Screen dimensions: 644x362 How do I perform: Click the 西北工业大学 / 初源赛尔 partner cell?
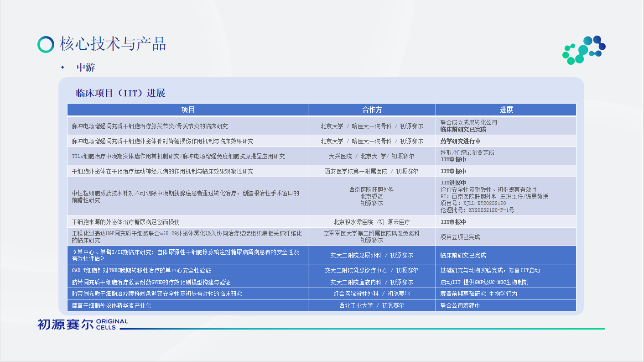tap(372, 305)
